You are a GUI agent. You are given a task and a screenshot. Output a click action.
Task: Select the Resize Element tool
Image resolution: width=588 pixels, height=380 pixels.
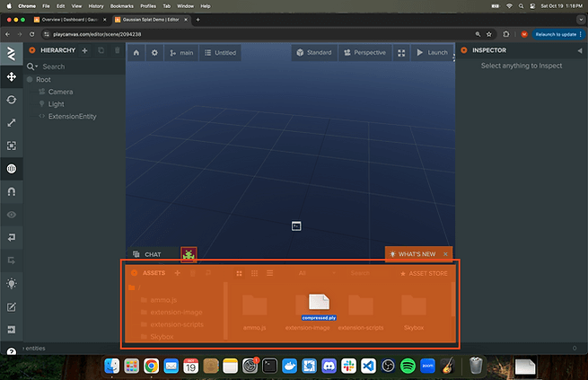tap(12, 145)
